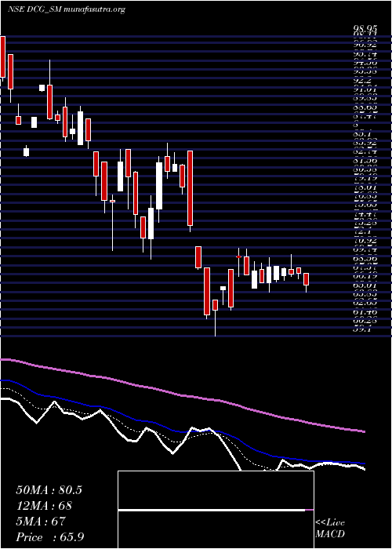Image resolution: width=392 pixels, height=549 pixels.
Task: Click the '50MA : 80.5' label
Action: pyautogui.click(x=49, y=490)
